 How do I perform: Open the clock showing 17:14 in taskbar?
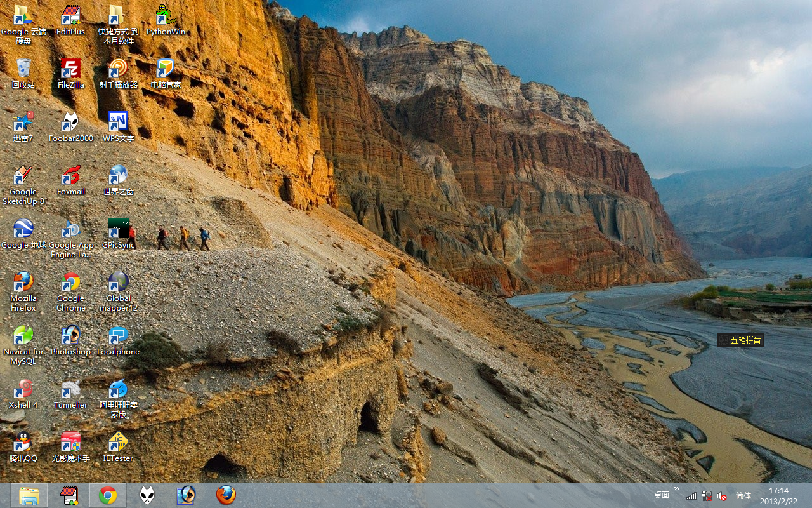(x=778, y=496)
